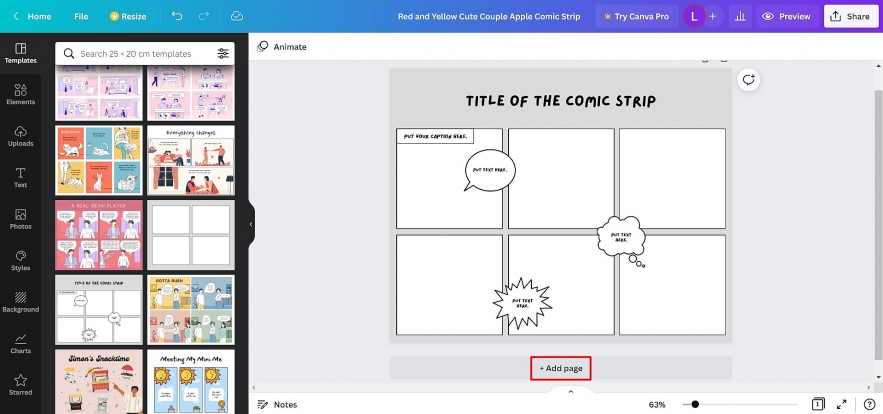Click the Redo arrow icon

206,16
